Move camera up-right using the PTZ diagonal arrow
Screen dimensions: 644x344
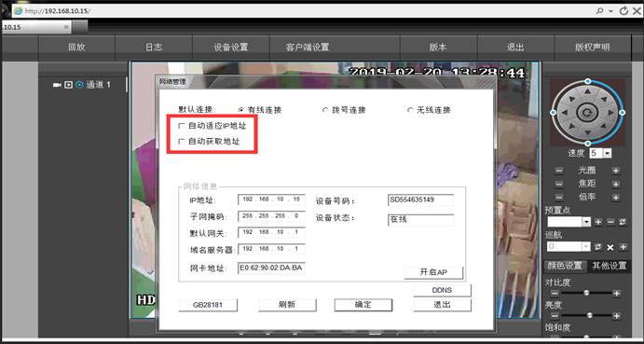[603, 99]
